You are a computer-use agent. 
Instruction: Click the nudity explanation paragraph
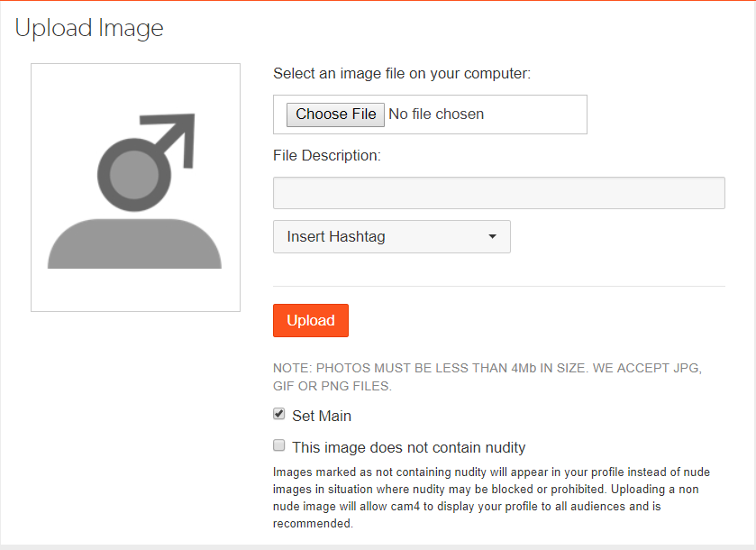coord(487,497)
